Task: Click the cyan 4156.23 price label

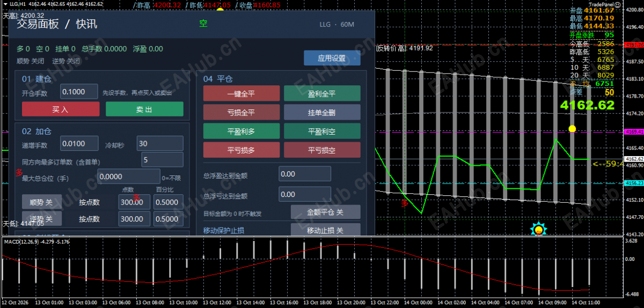Action: tap(634, 183)
